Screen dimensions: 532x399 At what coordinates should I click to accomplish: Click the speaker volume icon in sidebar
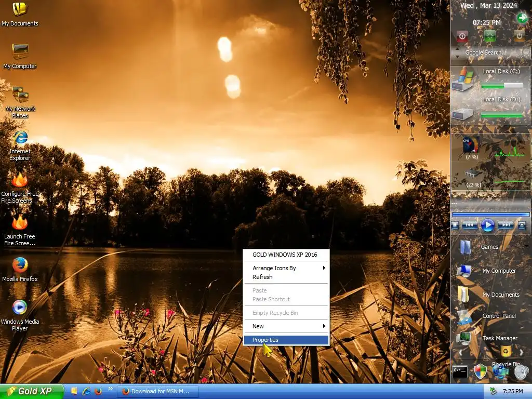(x=521, y=372)
